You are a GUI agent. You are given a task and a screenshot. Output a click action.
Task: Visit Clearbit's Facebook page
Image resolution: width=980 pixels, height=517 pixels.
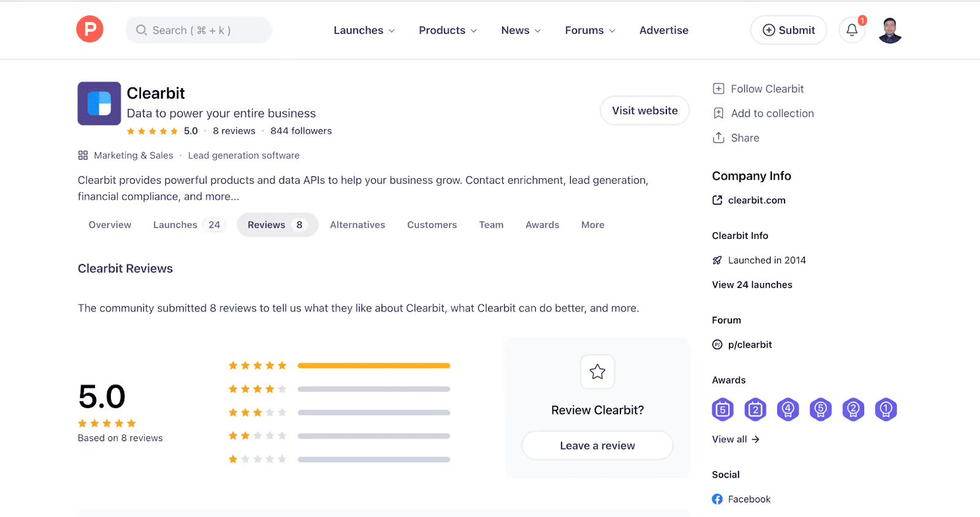point(741,499)
